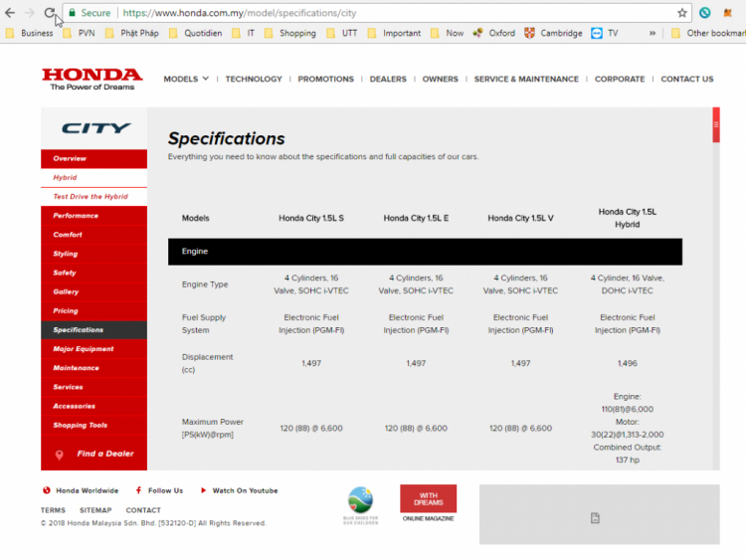Screen dimensions: 746x560
Task: Open Pricing from the sidebar
Action: point(93,310)
